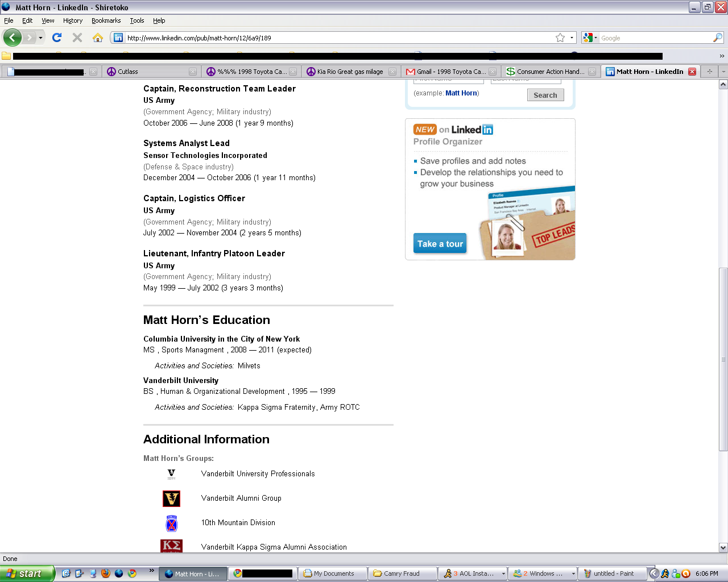Close the Cutlass tab
The image size is (728, 582).
(x=193, y=72)
